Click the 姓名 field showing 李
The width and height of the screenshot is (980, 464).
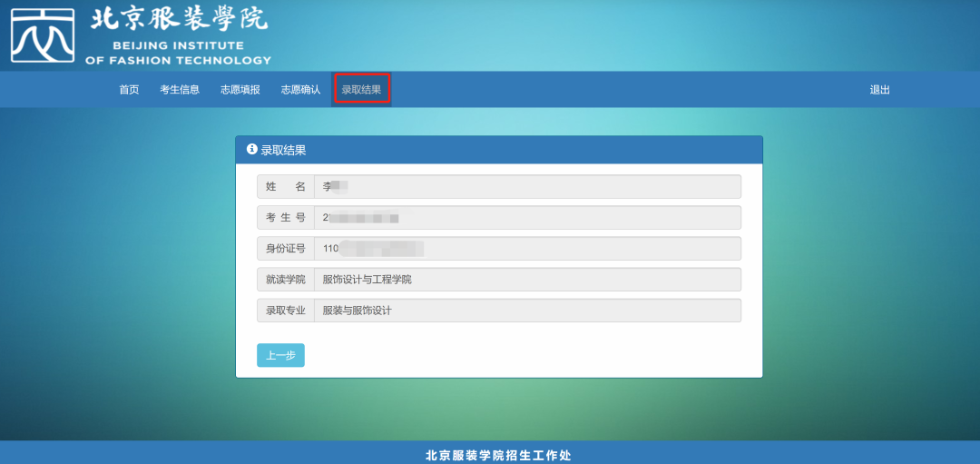(x=527, y=186)
